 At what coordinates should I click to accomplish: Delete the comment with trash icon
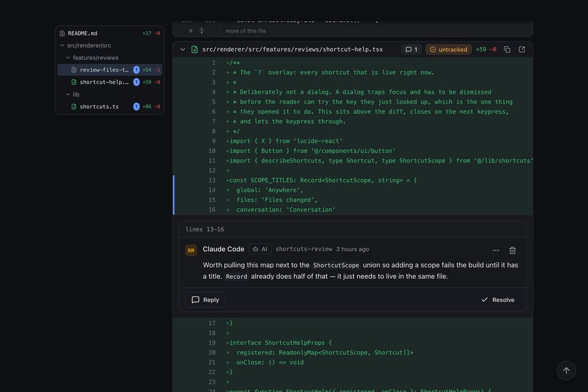[x=513, y=250]
